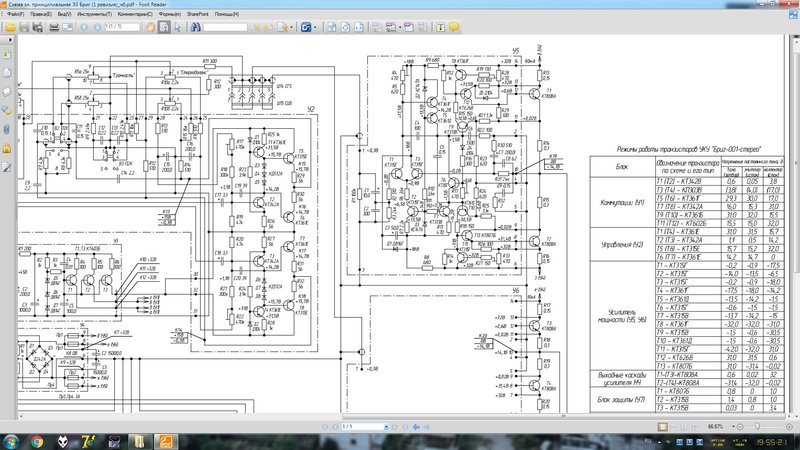Open the Правка menu

click(40, 14)
